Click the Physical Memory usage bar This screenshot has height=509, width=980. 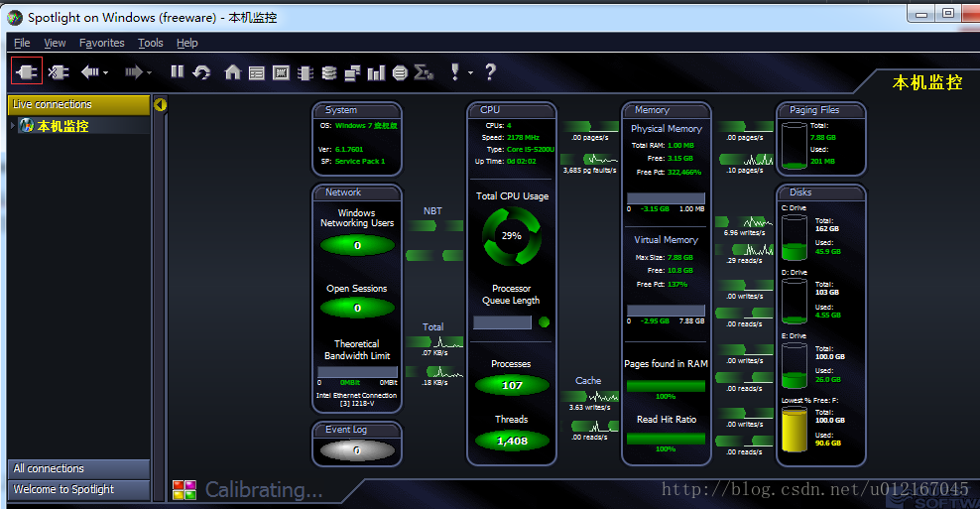point(666,198)
